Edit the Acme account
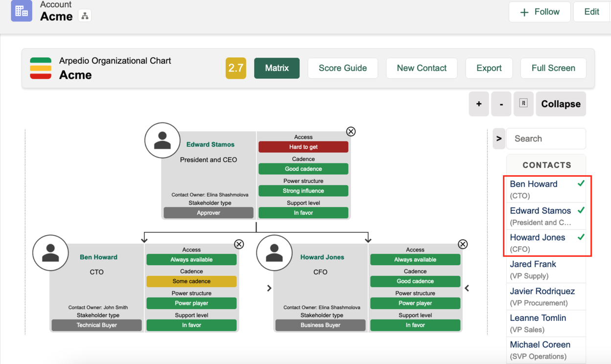The image size is (611, 364). click(591, 12)
